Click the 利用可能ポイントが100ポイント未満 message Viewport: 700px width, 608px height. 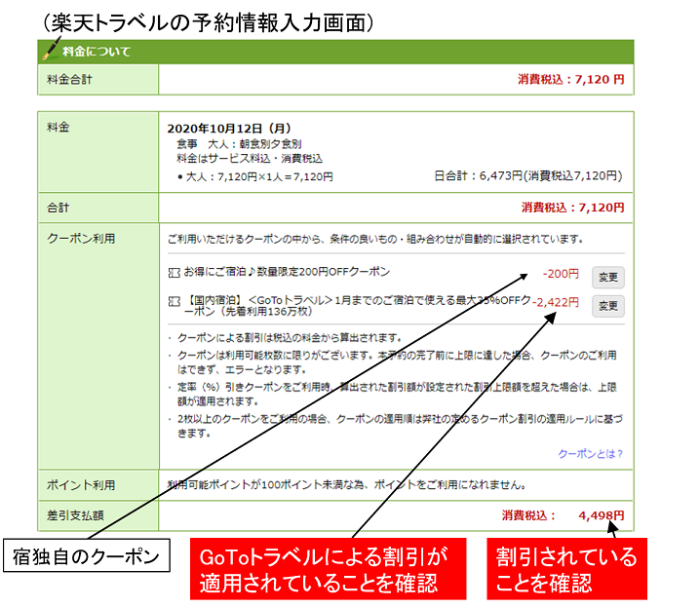[347, 484]
